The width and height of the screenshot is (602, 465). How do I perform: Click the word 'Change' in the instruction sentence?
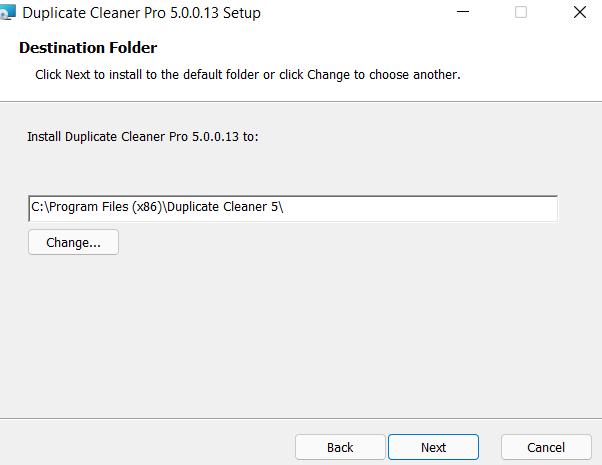[328, 74]
